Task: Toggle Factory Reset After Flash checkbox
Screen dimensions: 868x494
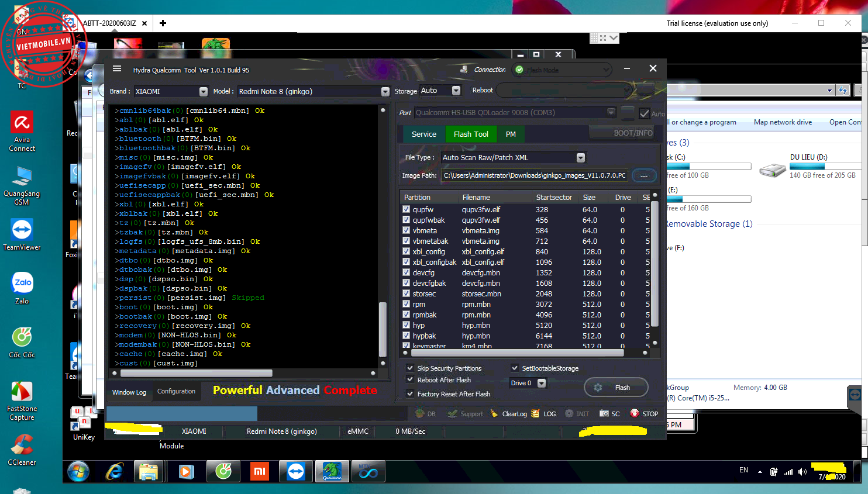Action: (x=410, y=393)
